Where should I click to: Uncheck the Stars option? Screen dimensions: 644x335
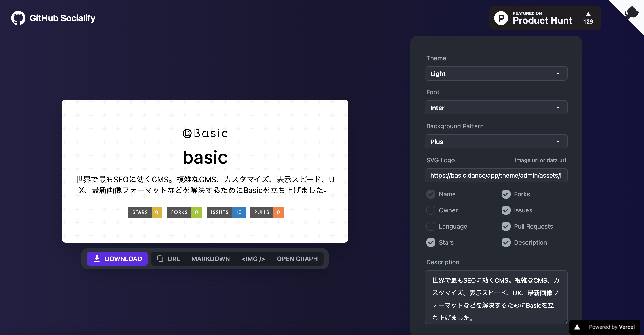coord(431,242)
